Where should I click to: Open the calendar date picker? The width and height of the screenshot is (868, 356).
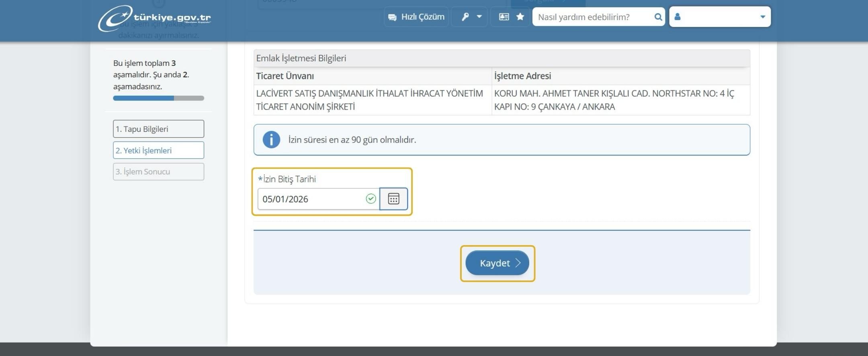tap(393, 199)
